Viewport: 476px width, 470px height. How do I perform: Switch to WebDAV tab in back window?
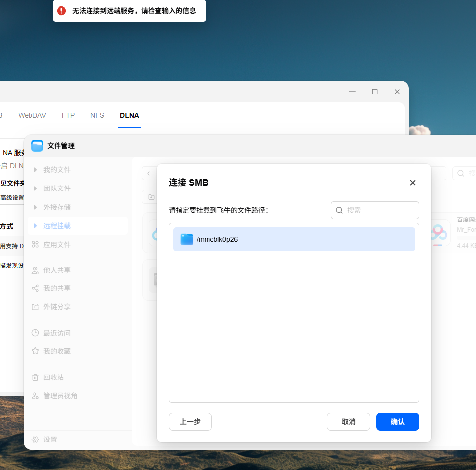32,116
